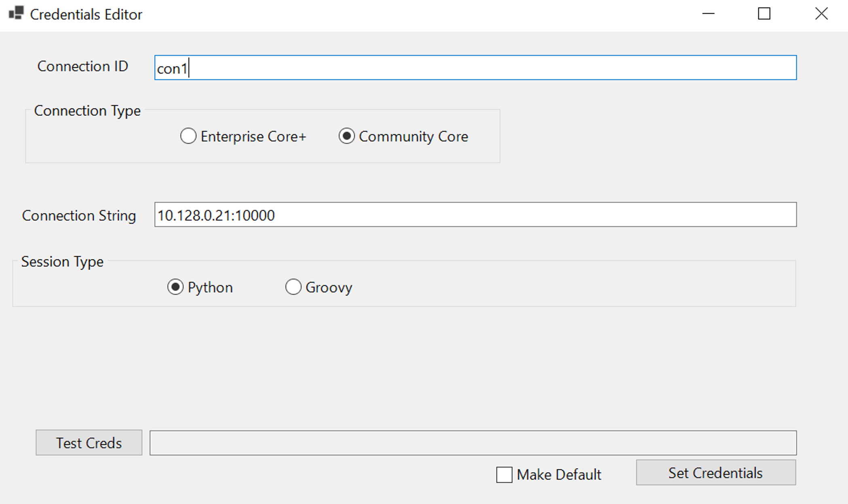Viewport: 848px width, 504px height.
Task: Close the Credentials Editor dialog
Action: coord(821,14)
